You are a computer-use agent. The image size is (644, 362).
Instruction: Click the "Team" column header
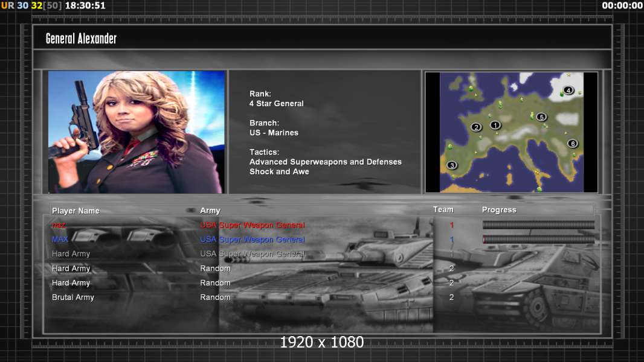point(443,209)
